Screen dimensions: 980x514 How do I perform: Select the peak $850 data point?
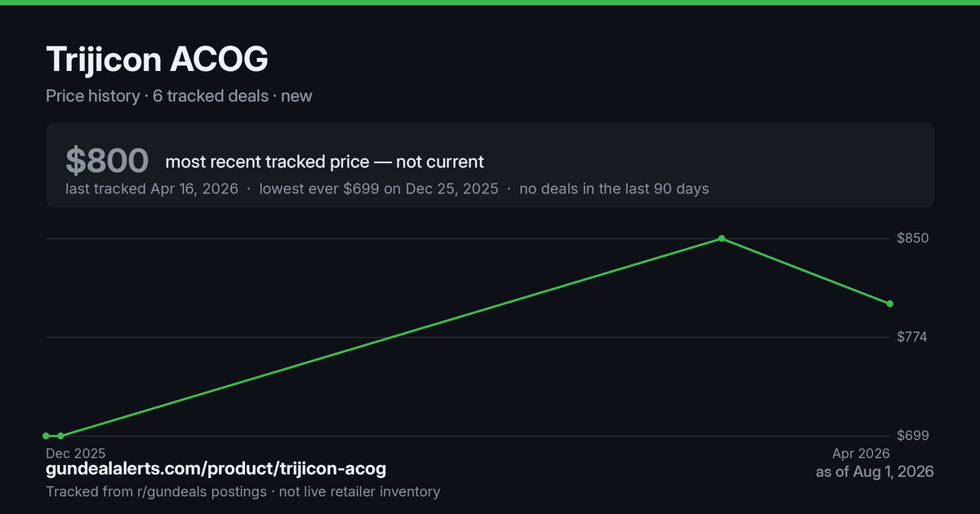[x=722, y=238]
